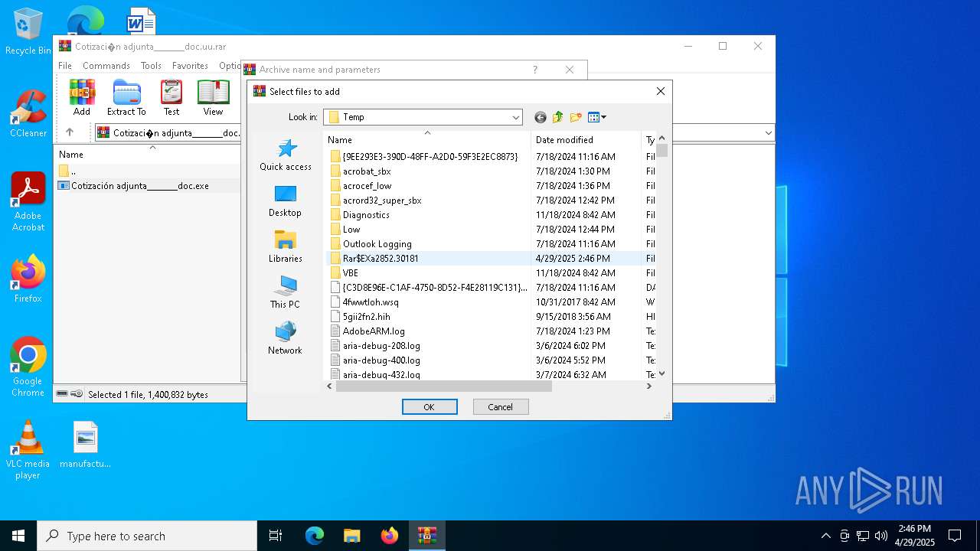Image resolution: width=980 pixels, height=551 pixels.
Task: Go up one level in WinRAR path bar
Action: pos(70,132)
